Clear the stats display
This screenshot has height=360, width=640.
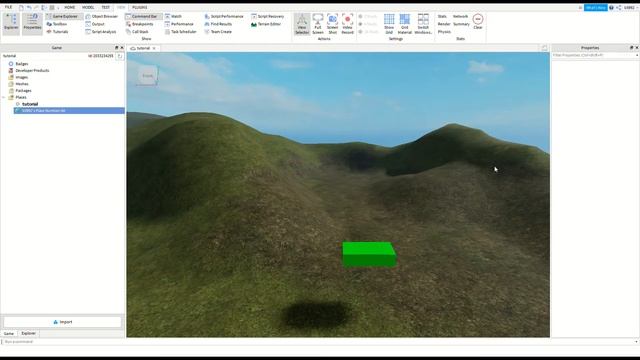point(478,22)
